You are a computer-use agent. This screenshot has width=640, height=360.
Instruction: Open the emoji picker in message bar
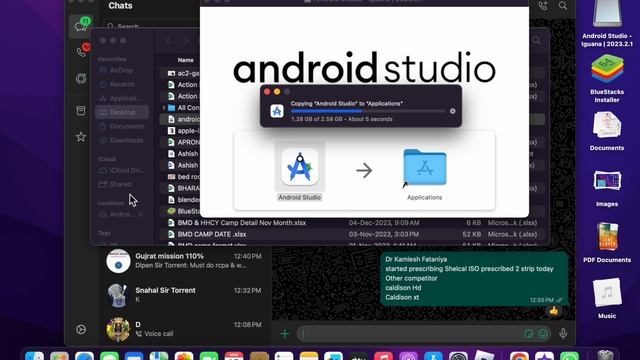(x=543, y=334)
